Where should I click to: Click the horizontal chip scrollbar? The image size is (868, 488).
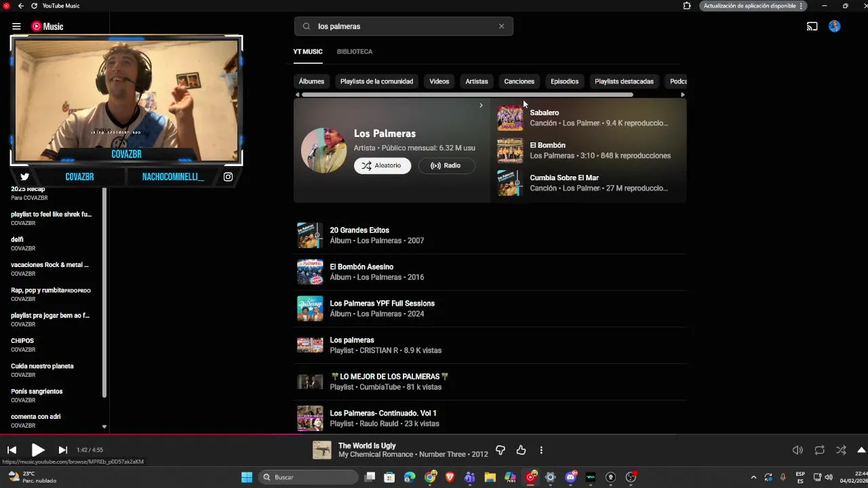pos(467,95)
